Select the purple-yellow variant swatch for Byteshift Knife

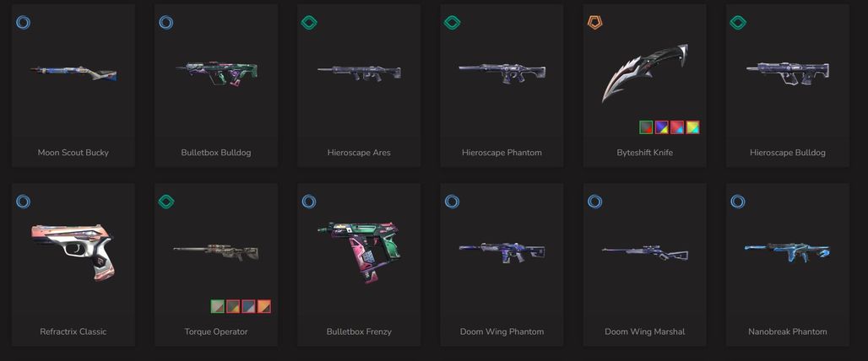click(661, 127)
